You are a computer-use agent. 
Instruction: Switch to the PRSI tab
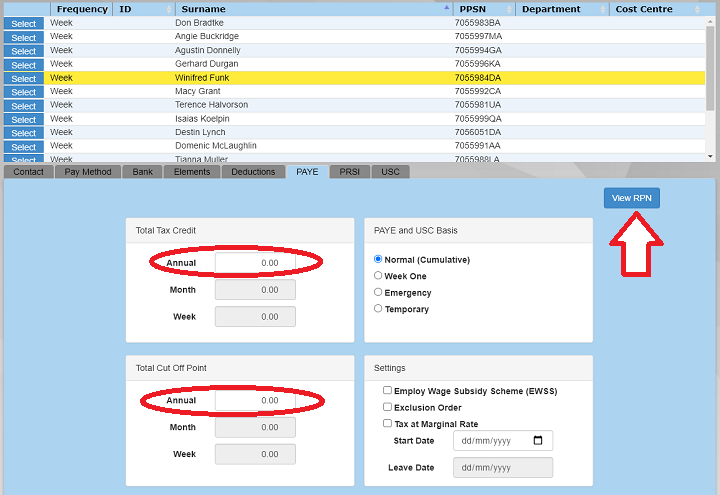[349, 172]
